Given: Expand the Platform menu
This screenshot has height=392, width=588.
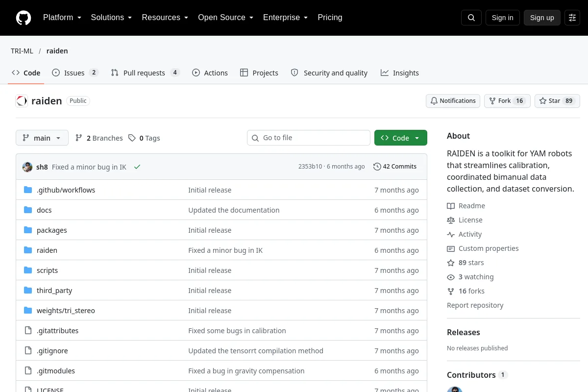Looking at the screenshot, I should click(62, 18).
